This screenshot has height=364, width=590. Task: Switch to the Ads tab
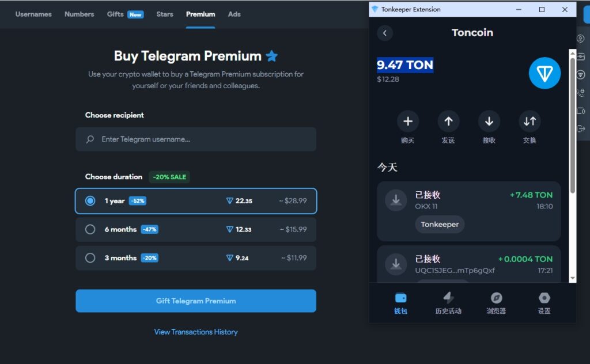click(234, 14)
